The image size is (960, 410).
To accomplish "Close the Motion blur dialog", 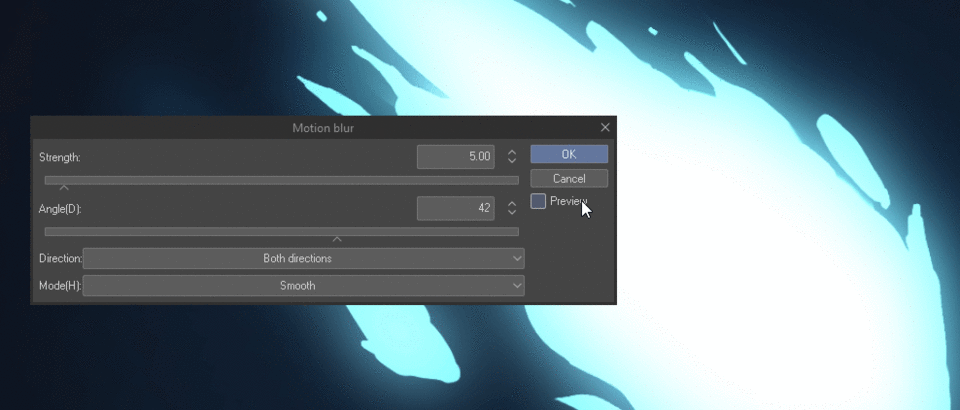I will coord(605,127).
